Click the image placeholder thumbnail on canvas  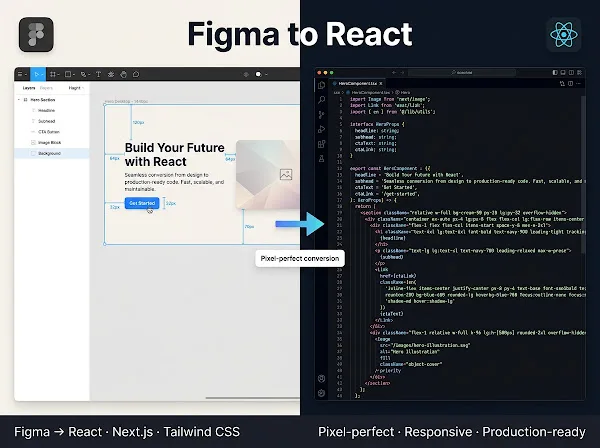point(267,174)
